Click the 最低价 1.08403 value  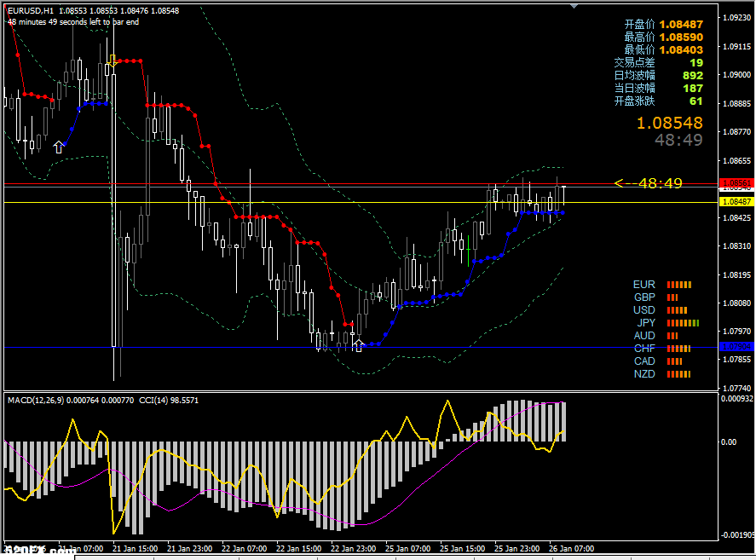[681, 49]
